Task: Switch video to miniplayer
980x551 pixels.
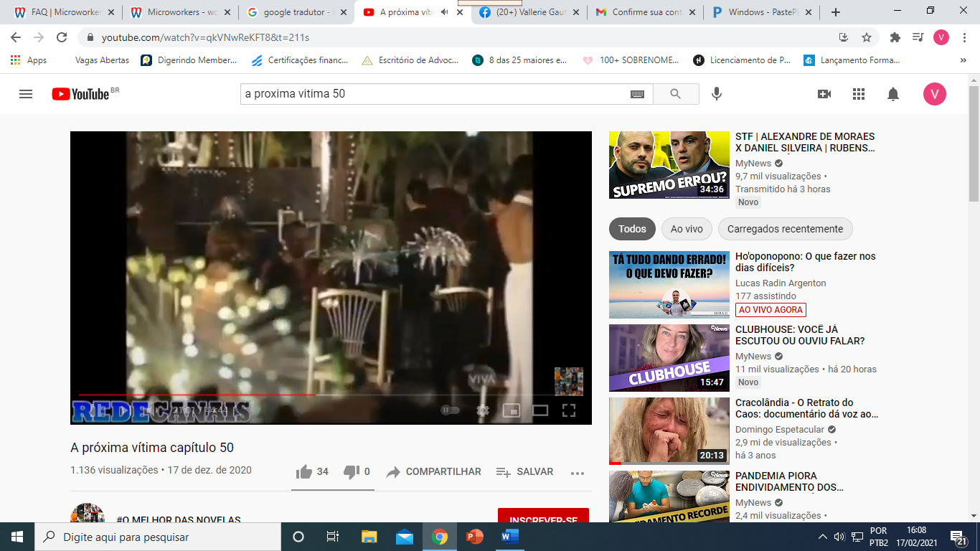Action: [512, 410]
